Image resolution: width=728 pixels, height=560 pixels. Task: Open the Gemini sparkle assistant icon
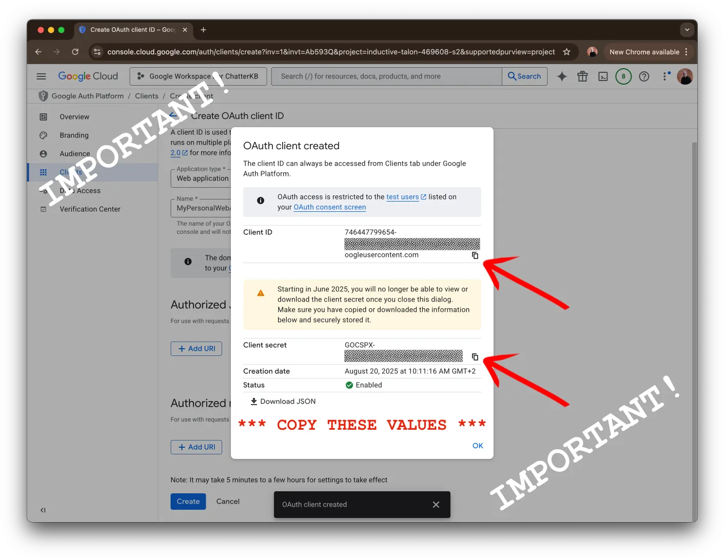[562, 76]
